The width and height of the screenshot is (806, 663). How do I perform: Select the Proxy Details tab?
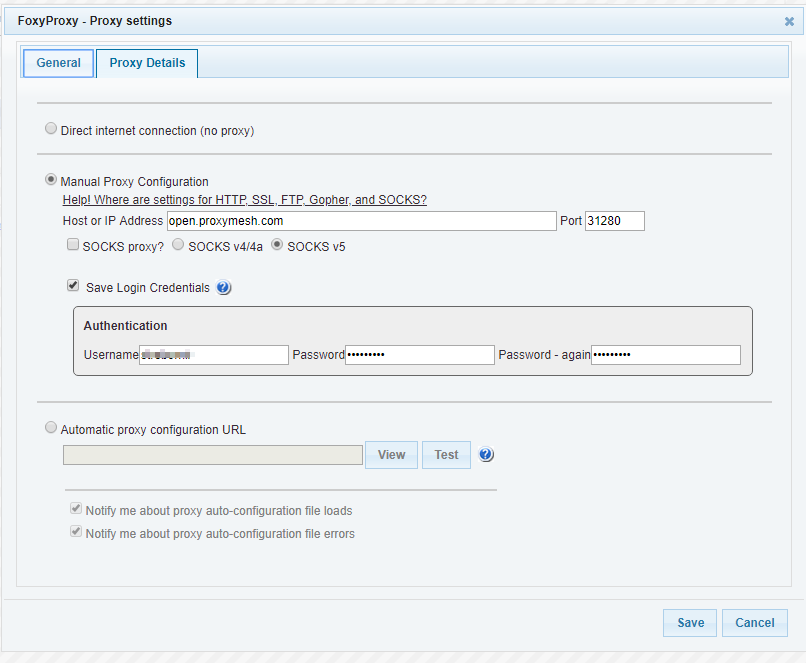tap(147, 63)
